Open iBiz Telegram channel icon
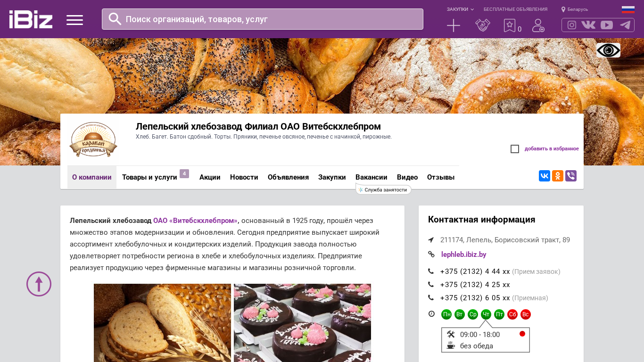The image size is (644, 362). click(625, 25)
